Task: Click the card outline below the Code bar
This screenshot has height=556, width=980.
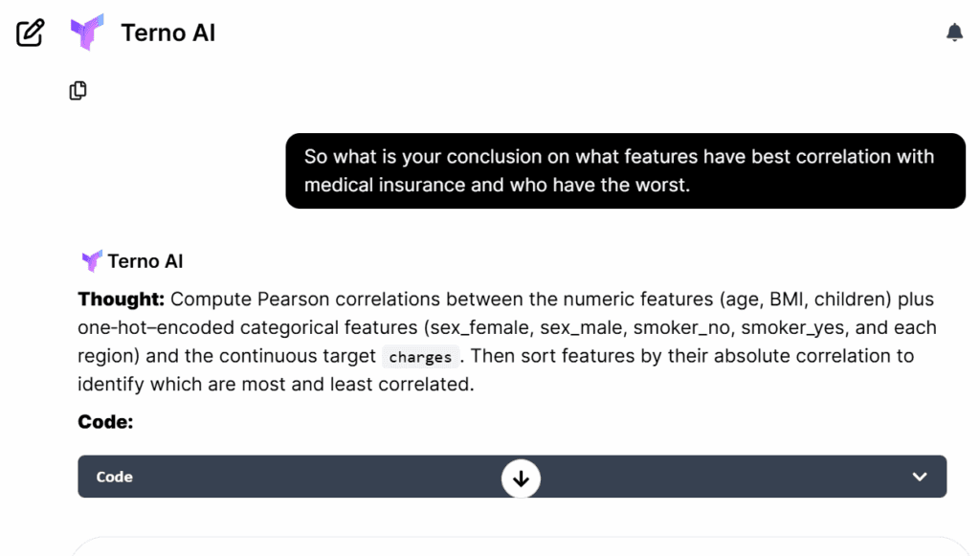Action: (x=517, y=544)
